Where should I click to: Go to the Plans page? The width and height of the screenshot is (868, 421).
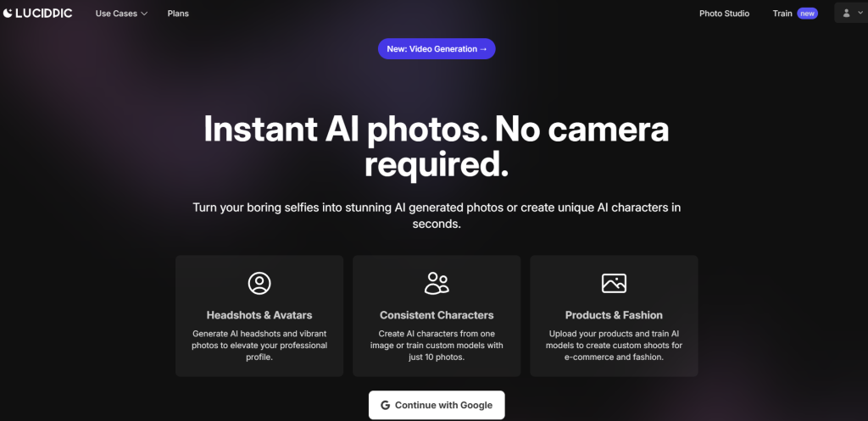coord(178,14)
